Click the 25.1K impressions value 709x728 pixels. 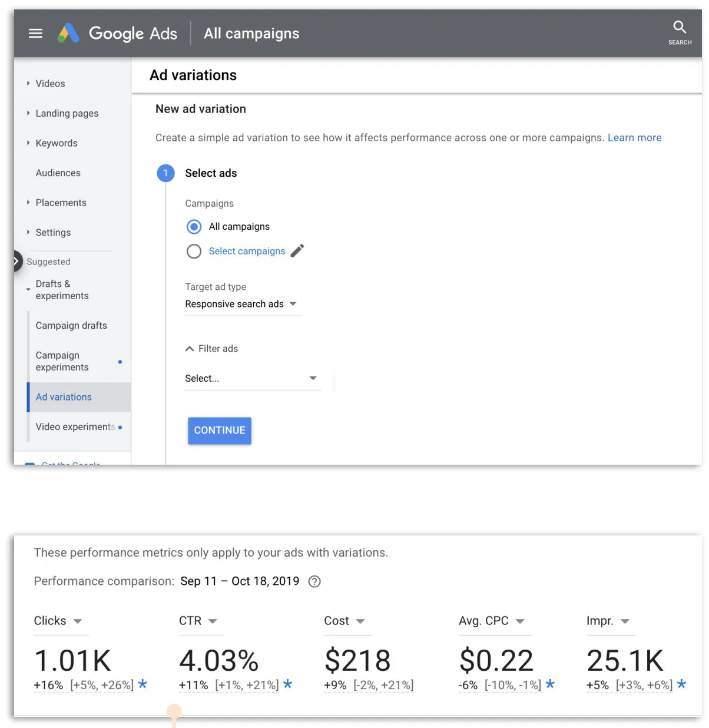pos(625,660)
